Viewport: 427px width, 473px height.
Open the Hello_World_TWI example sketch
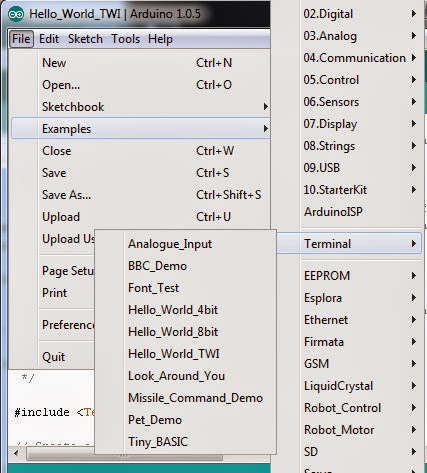click(186, 354)
